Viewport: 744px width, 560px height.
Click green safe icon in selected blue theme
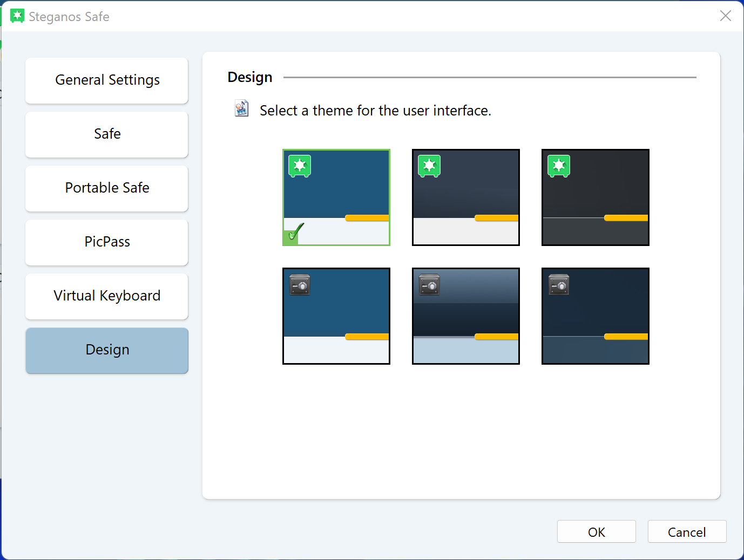(x=300, y=166)
